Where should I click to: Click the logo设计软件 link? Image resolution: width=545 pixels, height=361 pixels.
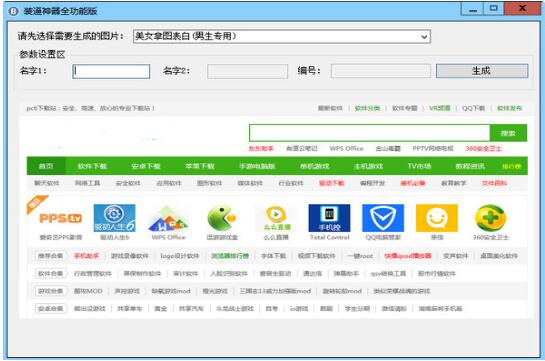(180, 256)
